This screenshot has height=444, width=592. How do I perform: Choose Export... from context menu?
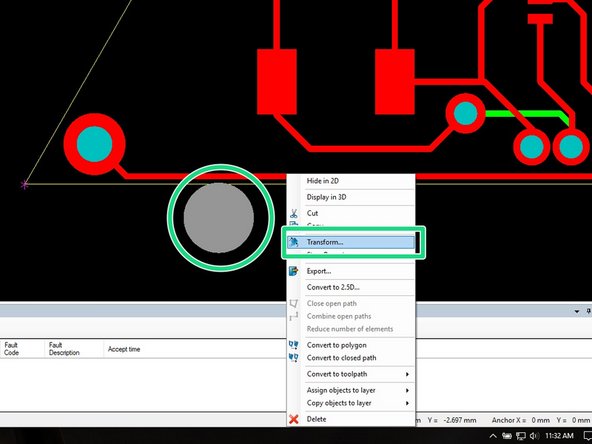coord(351,271)
